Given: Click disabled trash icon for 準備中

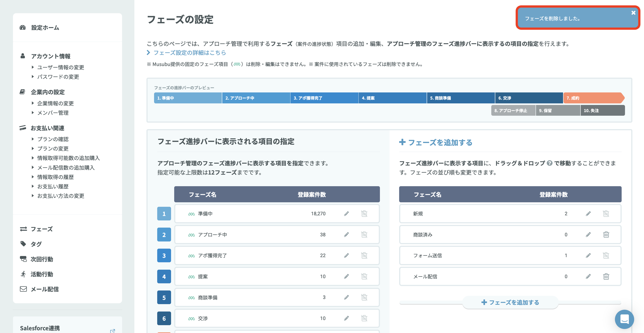Looking at the screenshot, I should pyautogui.click(x=364, y=214).
